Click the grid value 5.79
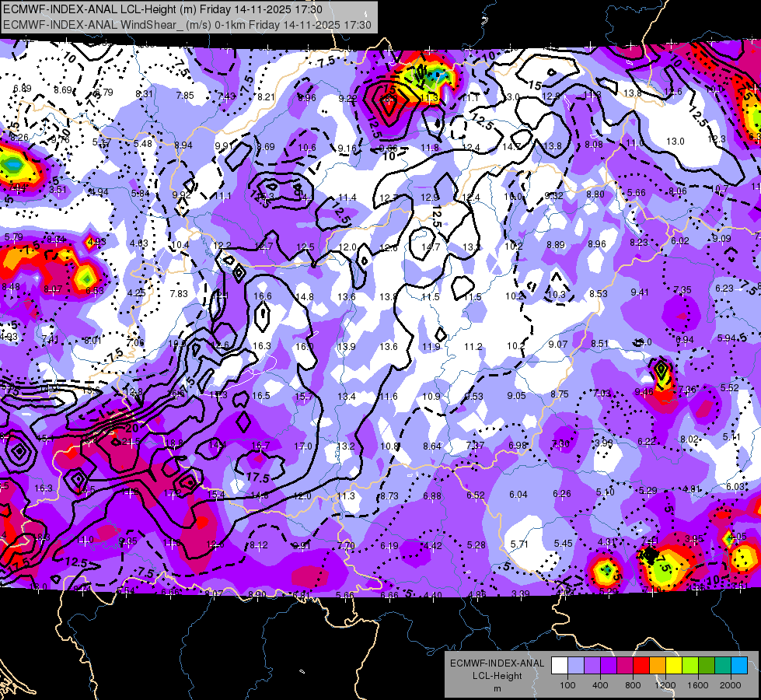Image resolution: width=761 pixels, height=700 pixels. coord(13,237)
